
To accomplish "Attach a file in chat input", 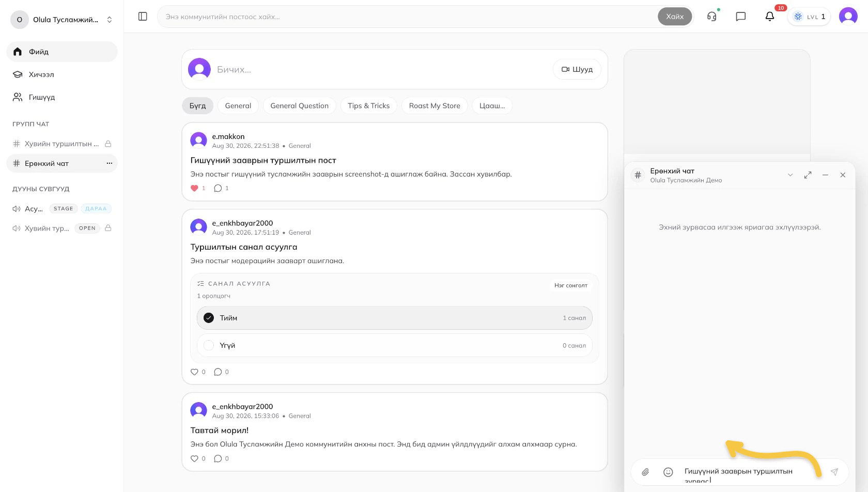I will pyautogui.click(x=646, y=472).
